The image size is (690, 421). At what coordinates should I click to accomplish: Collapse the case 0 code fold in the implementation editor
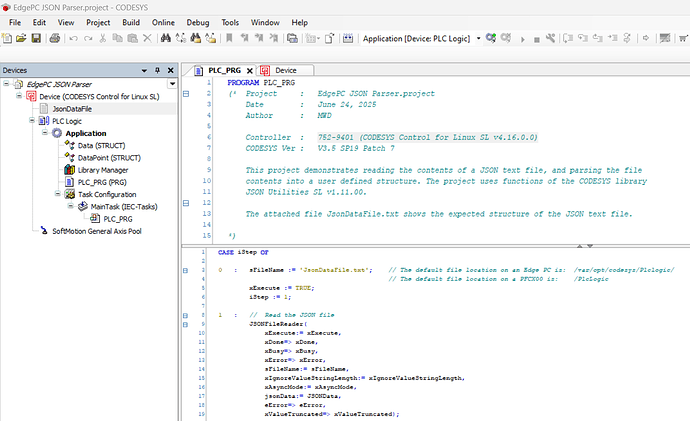(185, 270)
